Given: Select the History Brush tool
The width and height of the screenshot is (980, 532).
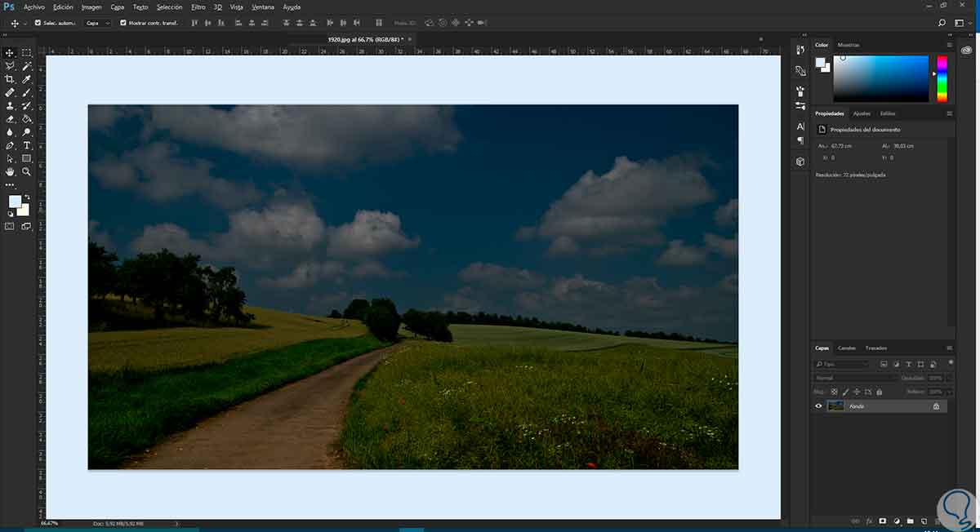Looking at the screenshot, I should pyautogui.click(x=27, y=105).
